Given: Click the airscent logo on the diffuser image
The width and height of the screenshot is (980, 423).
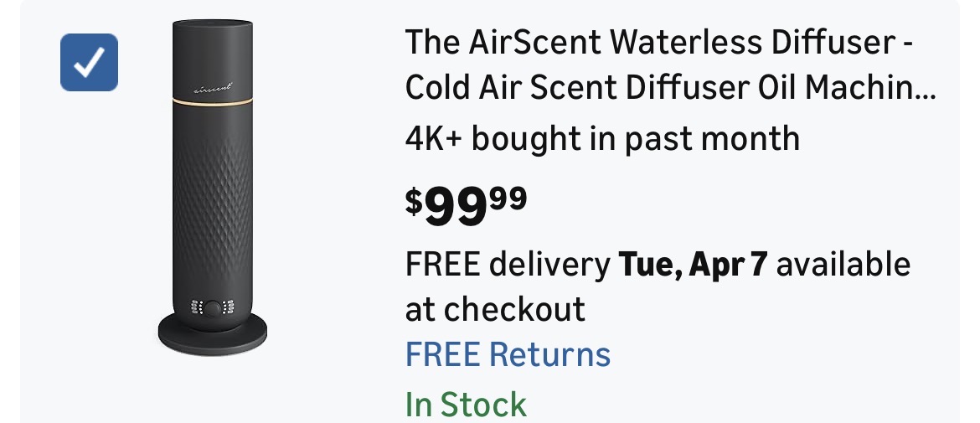Looking at the screenshot, I should (213, 86).
